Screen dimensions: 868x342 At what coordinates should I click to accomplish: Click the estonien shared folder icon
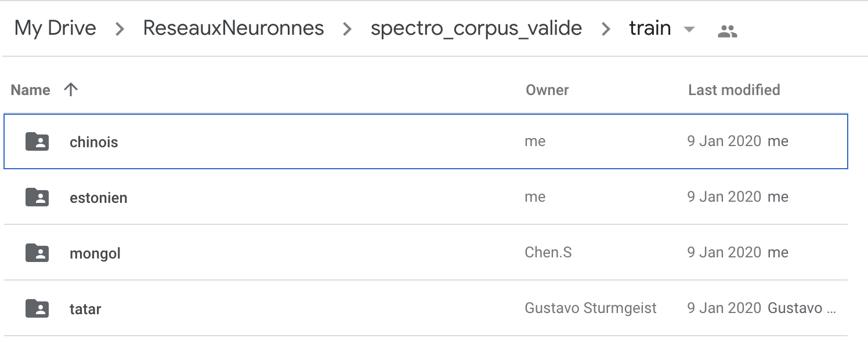coord(37,197)
